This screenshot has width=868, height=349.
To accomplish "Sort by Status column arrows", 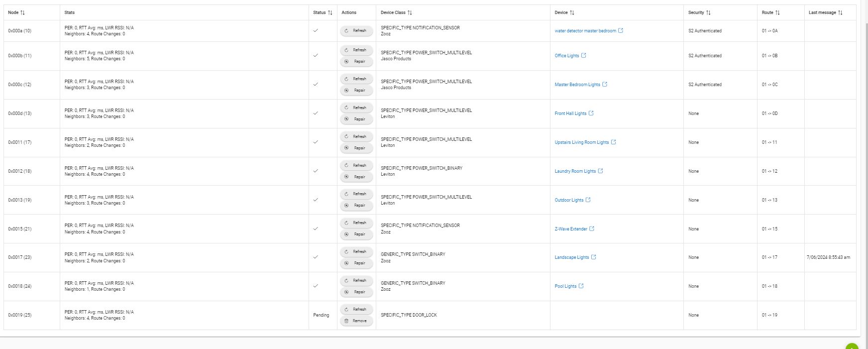I will point(329,12).
